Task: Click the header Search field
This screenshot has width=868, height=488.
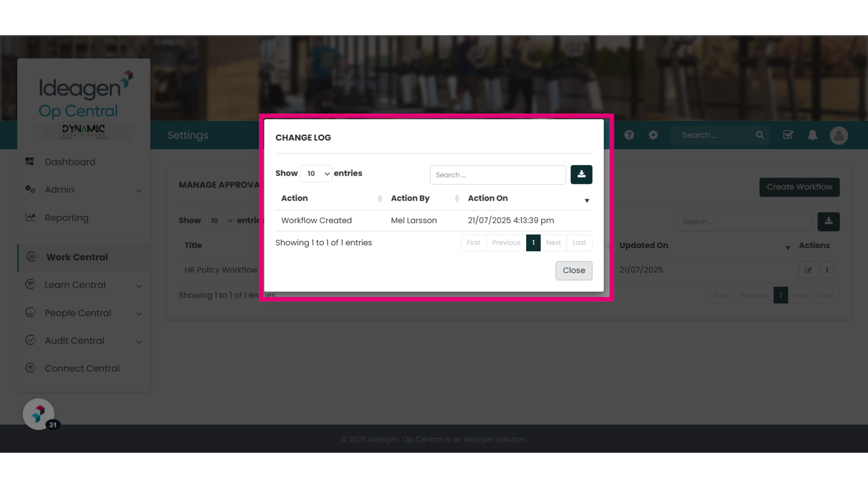Action: pos(714,135)
